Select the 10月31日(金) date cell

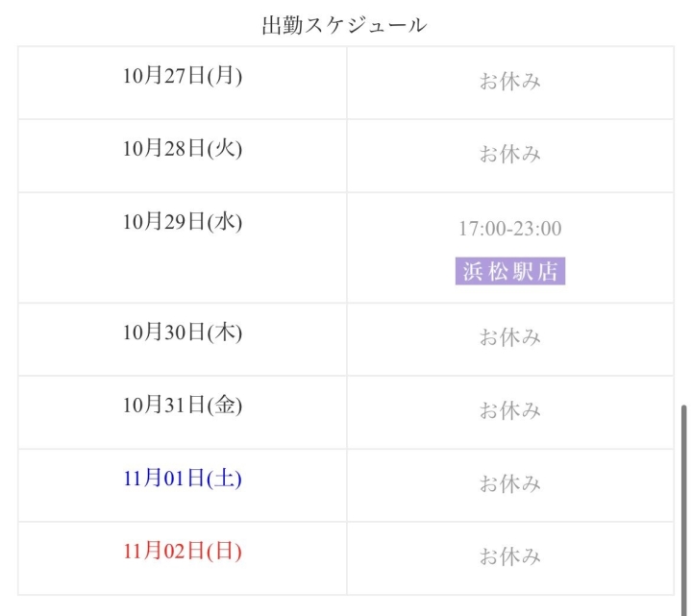point(183,406)
